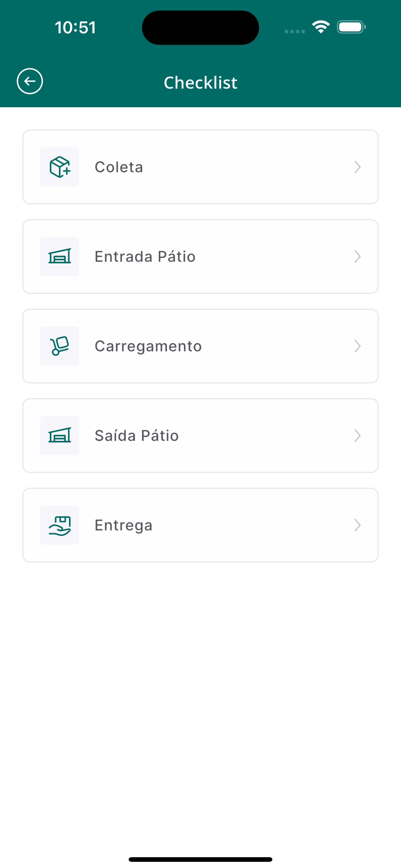Image resolution: width=401 pixels, height=868 pixels.
Task: Tap the Entrega hand-with-package icon
Action: pos(60,525)
